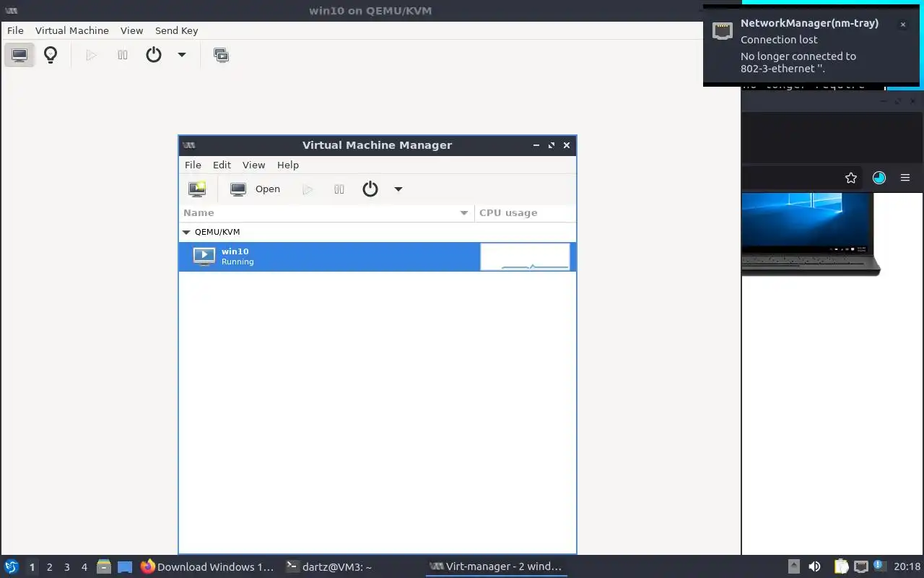Click the Pause button in Virtual Machine Manager toolbar

point(339,189)
